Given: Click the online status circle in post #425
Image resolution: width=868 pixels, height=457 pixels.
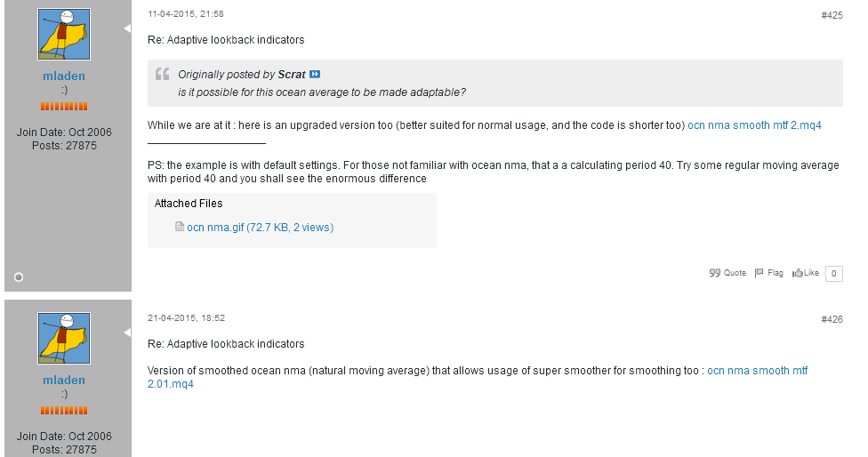Looking at the screenshot, I should pos(19,277).
